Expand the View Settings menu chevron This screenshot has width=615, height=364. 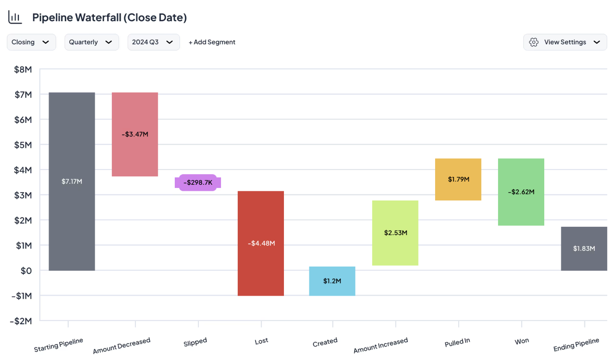tap(597, 42)
